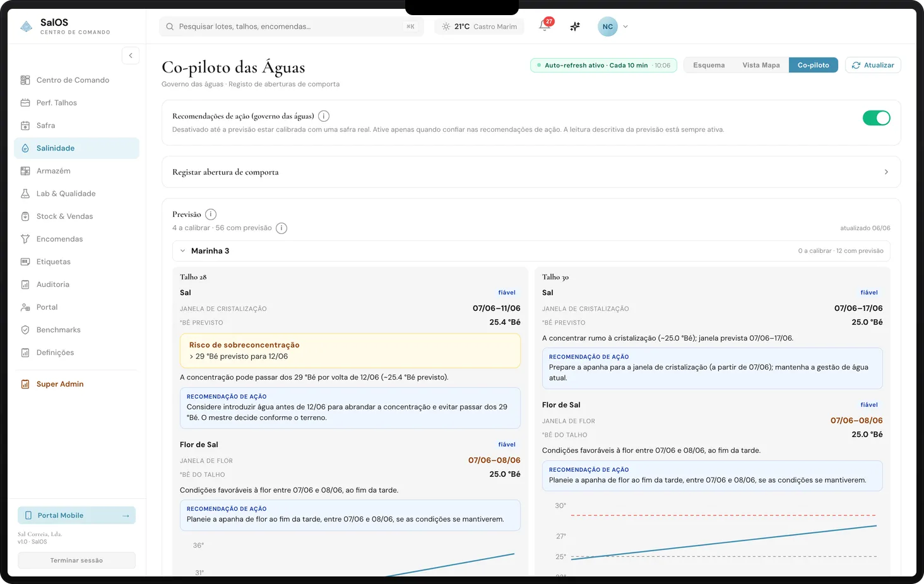
Task: Open Benchmarks menu item
Action: (76, 330)
